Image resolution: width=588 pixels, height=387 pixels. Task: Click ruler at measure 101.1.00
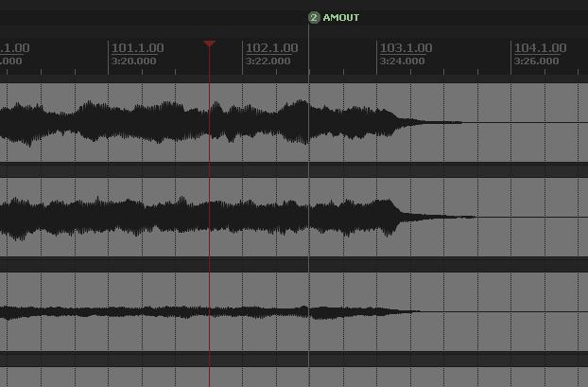point(138,48)
